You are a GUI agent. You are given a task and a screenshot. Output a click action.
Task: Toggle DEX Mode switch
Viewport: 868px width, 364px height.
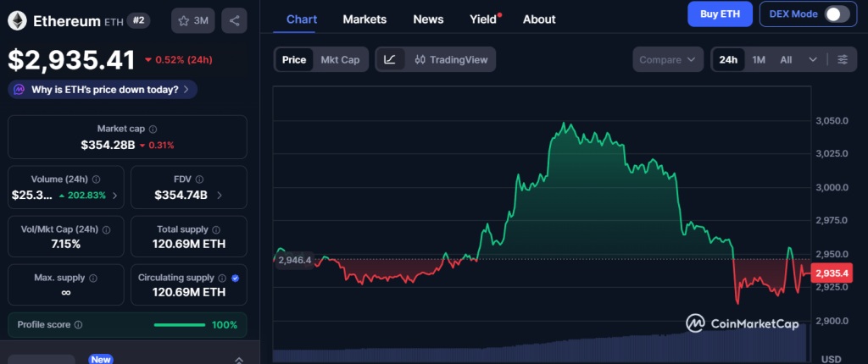837,14
